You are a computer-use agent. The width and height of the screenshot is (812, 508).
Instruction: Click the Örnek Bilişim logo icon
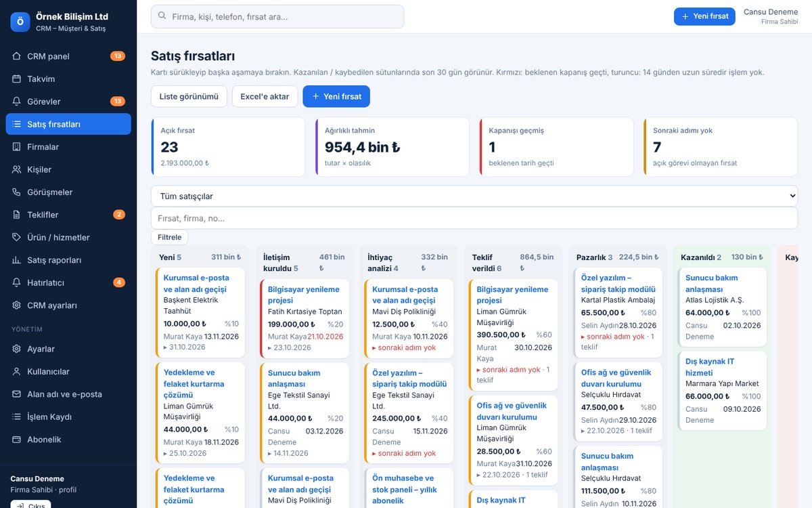[x=20, y=22]
